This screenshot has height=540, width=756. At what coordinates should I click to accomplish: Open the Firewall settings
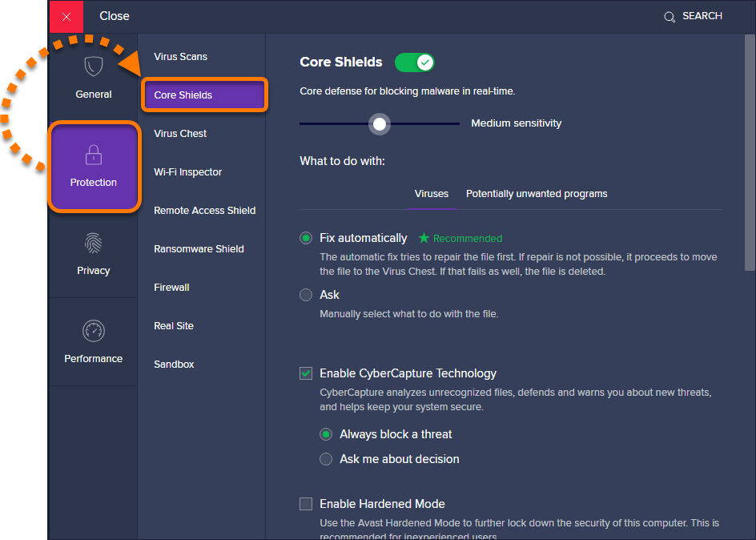tap(171, 287)
